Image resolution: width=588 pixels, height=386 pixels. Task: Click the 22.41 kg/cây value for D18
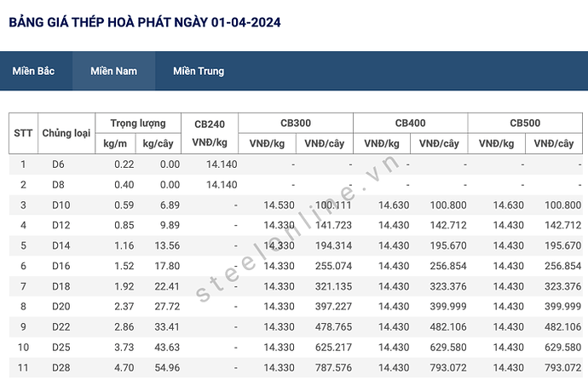coord(167,286)
